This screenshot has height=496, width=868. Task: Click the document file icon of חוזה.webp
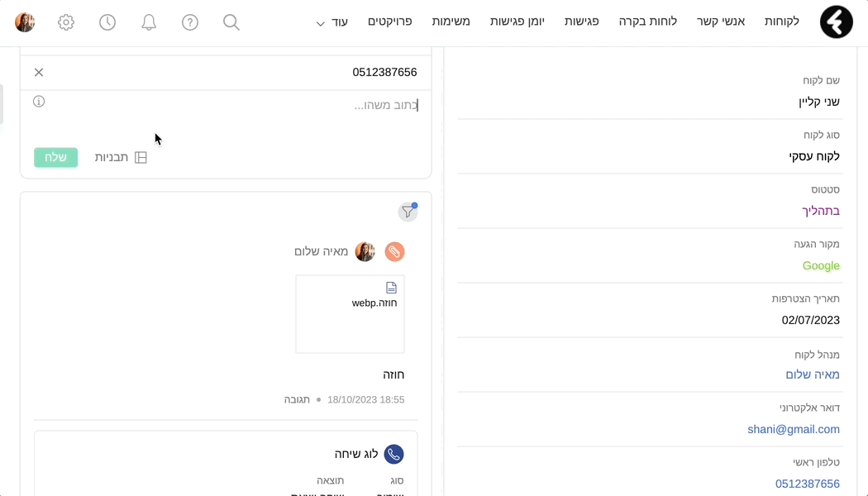pos(391,288)
